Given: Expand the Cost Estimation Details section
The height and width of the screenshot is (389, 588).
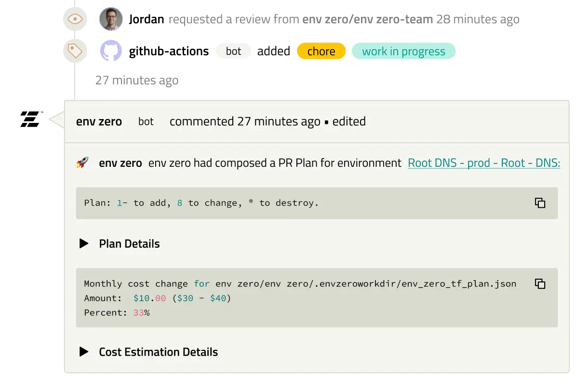Looking at the screenshot, I should coord(148,352).
